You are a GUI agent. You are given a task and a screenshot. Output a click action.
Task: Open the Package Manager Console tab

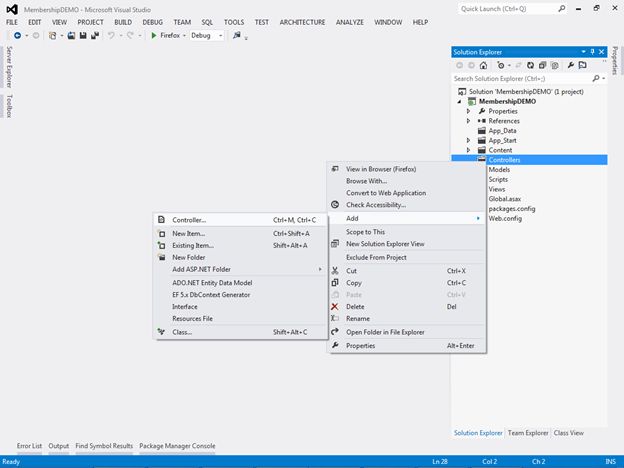[x=177, y=446]
